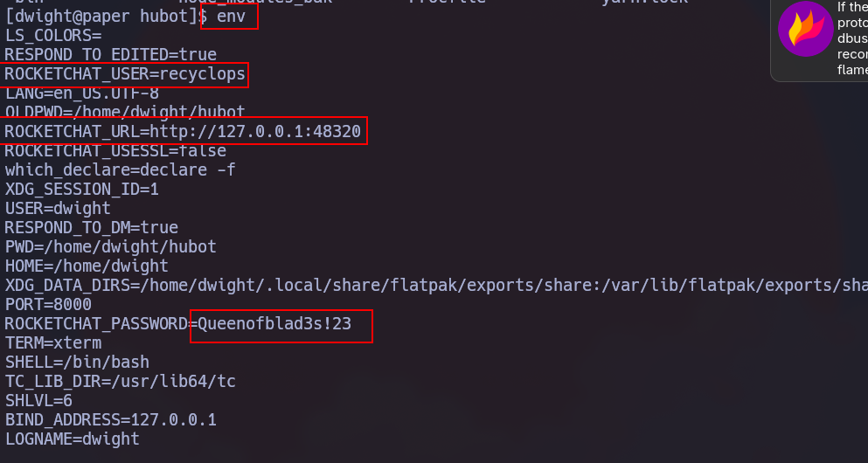The width and height of the screenshot is (868, 463).
Task: Click the env command at the prompt
Action: point(231,16)
